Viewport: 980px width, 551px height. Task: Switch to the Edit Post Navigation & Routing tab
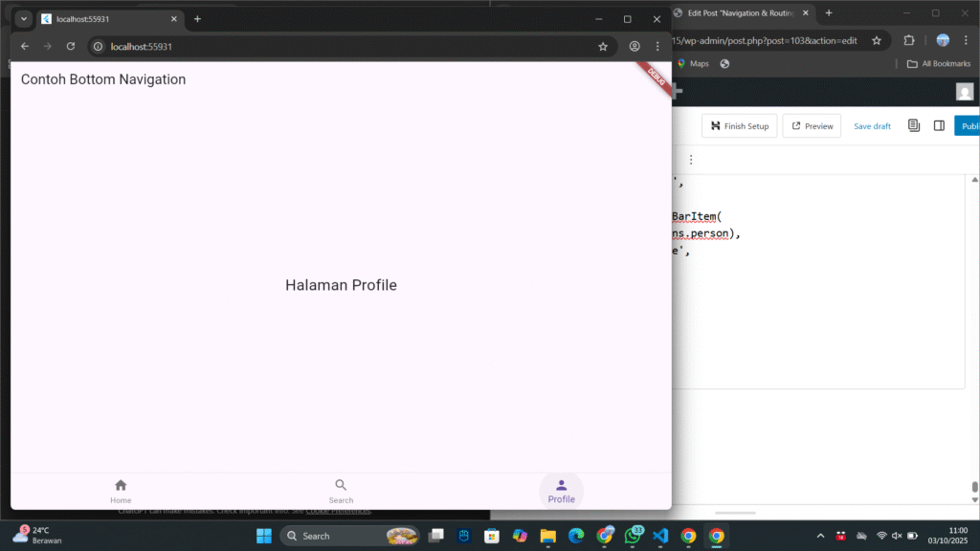coord(735,13)
